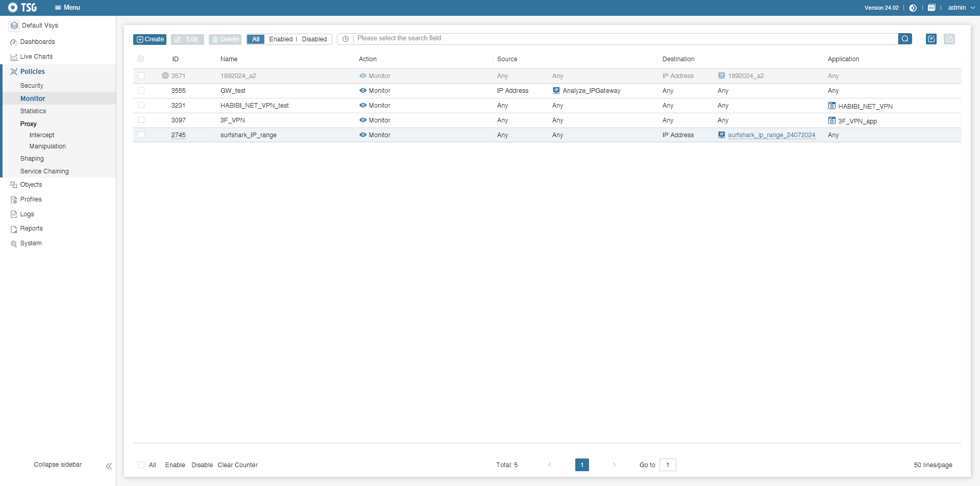This screenshot has width=980, height=486.
Task: Open the search history clock icon
Action: (x=346, y=39)
